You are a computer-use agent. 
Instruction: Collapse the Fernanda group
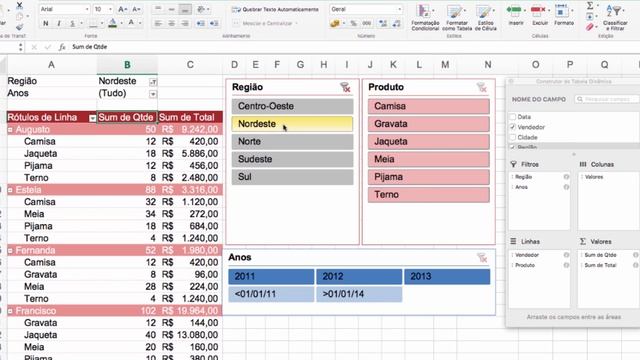pyautogui.click(x=10, y=251)
